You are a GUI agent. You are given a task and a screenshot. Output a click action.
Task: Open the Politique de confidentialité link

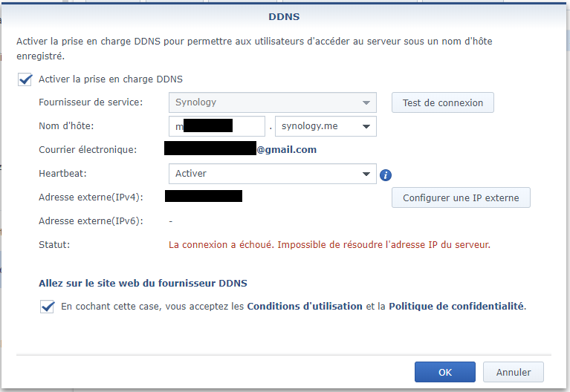point(456,306)
